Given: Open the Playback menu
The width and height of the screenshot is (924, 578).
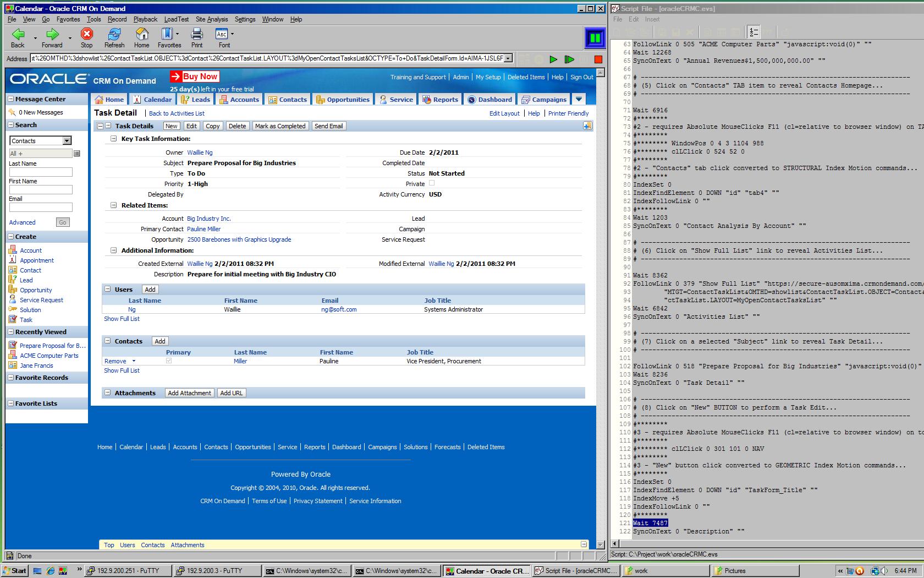Looking at the screenshot, I should [x=145, y=19].
